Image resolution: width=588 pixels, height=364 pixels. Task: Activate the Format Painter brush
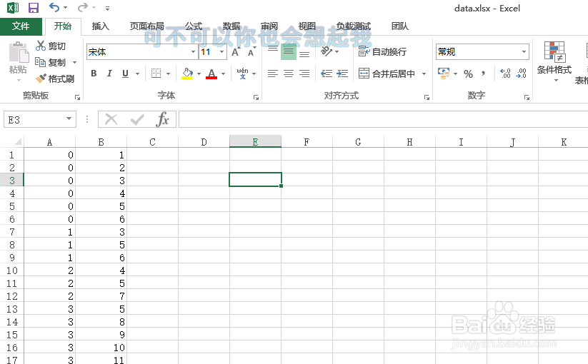click(41, 79)
